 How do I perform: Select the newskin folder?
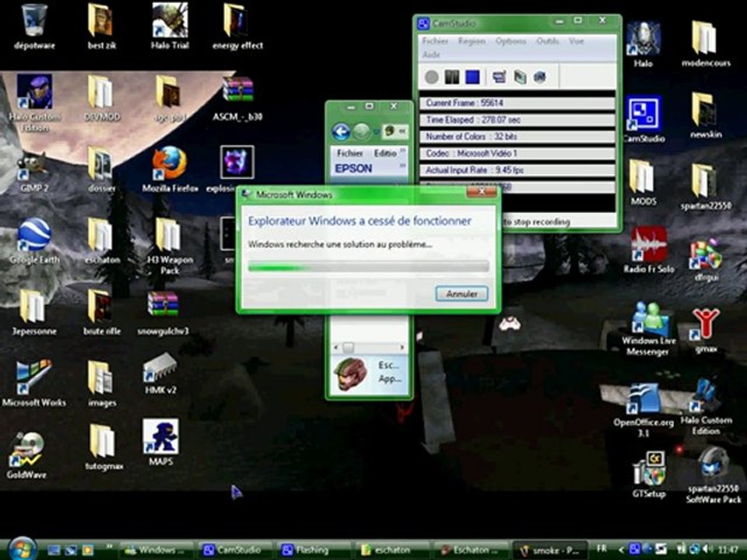click(706, 116)
